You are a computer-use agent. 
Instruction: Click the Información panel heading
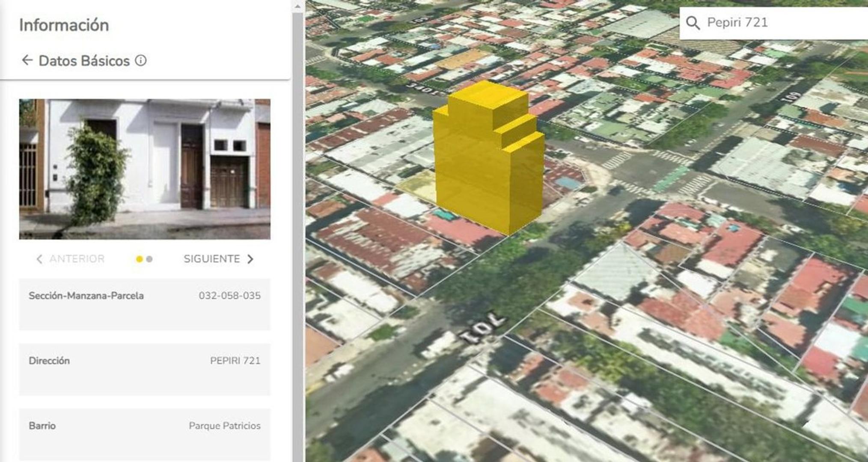coord(64,25)
